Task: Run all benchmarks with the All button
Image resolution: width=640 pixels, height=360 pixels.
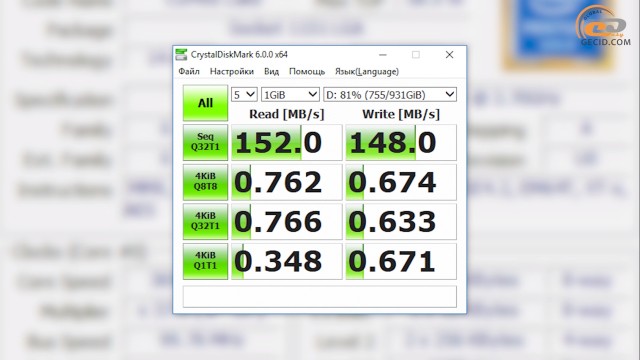Action: 205,103
